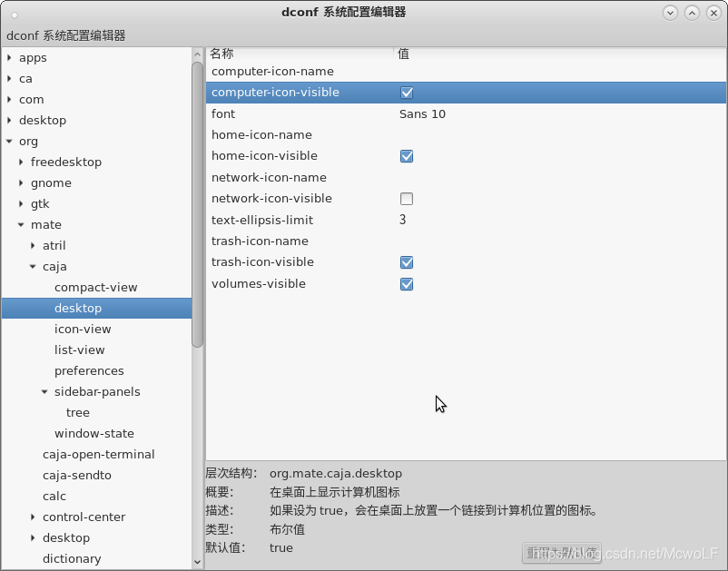Select dictionary in the tree
The height and width of the screenshot is (571, 728).
[72, 559]
